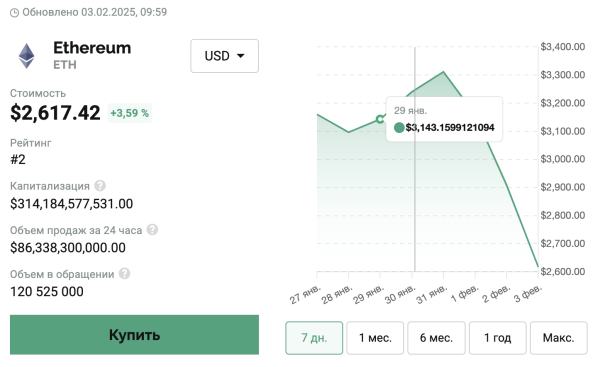This screenshot has height=367, width=600.
Task: Click the Ethereum title text
Action: pos(92,48)
